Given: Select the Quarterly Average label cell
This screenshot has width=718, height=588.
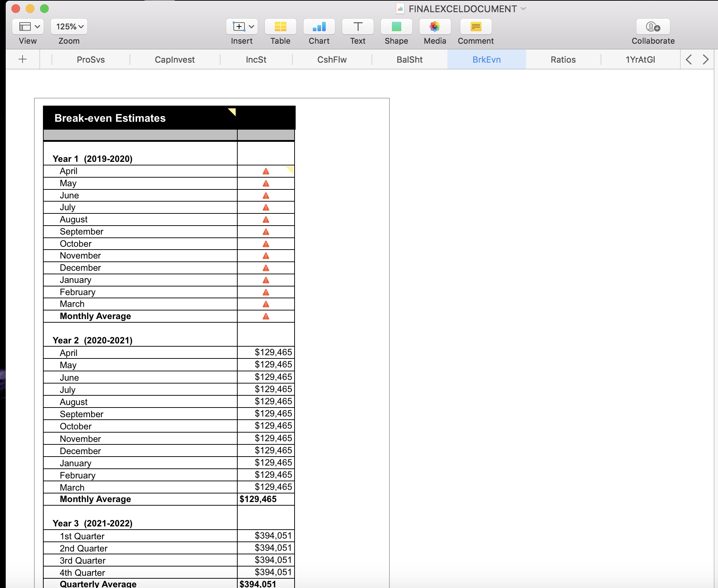Looking at the screenshot, I should coord(140,583).
